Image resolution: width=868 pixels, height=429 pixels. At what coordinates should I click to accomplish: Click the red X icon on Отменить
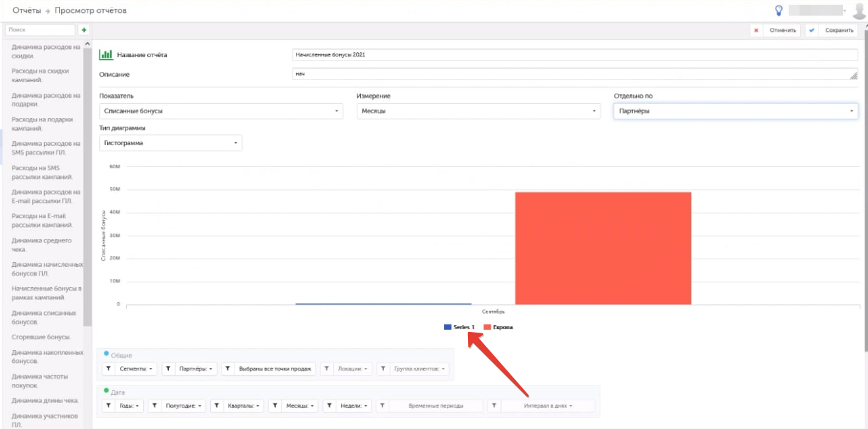[756, 30]
